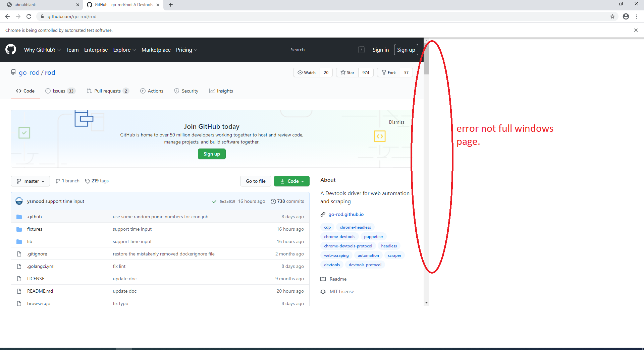This screenshot has height=350, width=644.
Task: Click the fork icon on the Fork button
Action: point(384,72)
